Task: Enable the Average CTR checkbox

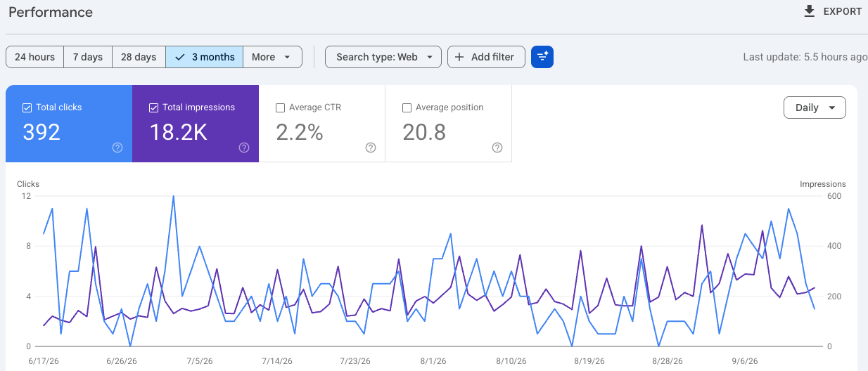Action: tap(280, 108)
